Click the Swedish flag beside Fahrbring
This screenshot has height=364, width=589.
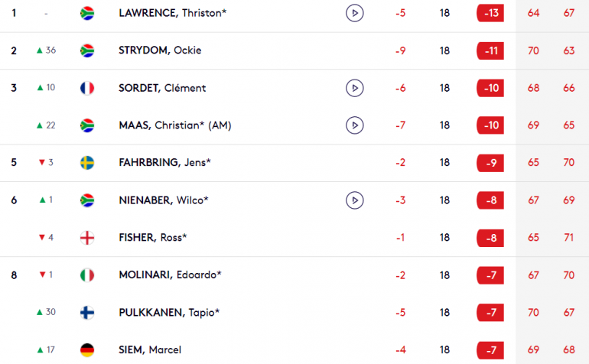coord(87,163)
